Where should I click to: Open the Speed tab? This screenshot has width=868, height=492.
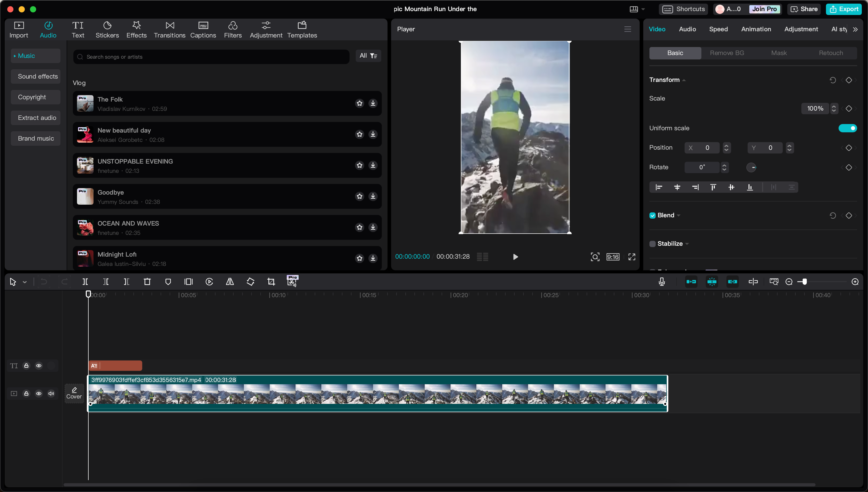(x=719, y=29)
